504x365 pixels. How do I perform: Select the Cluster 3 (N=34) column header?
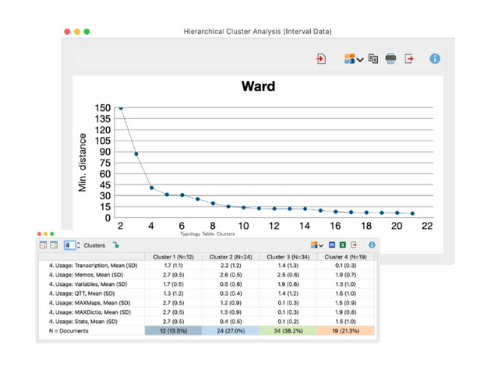[288, 257]
